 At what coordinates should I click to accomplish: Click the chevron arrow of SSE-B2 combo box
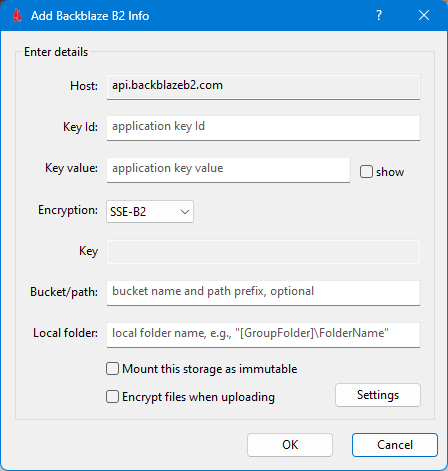(185, 212)
